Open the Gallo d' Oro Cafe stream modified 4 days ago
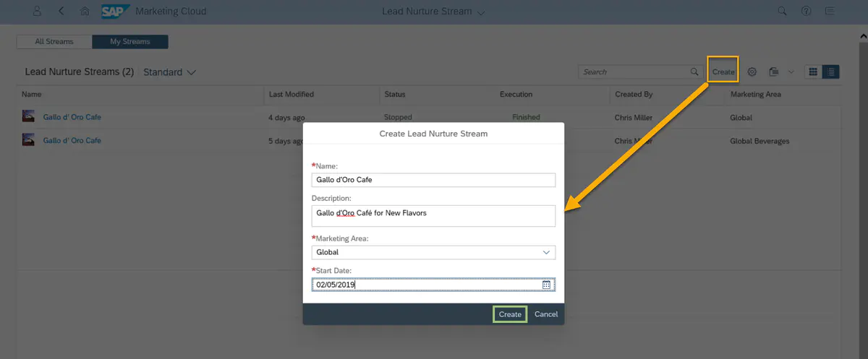The height and width of the screenshot is (359, 868). [x=72, y=117]
